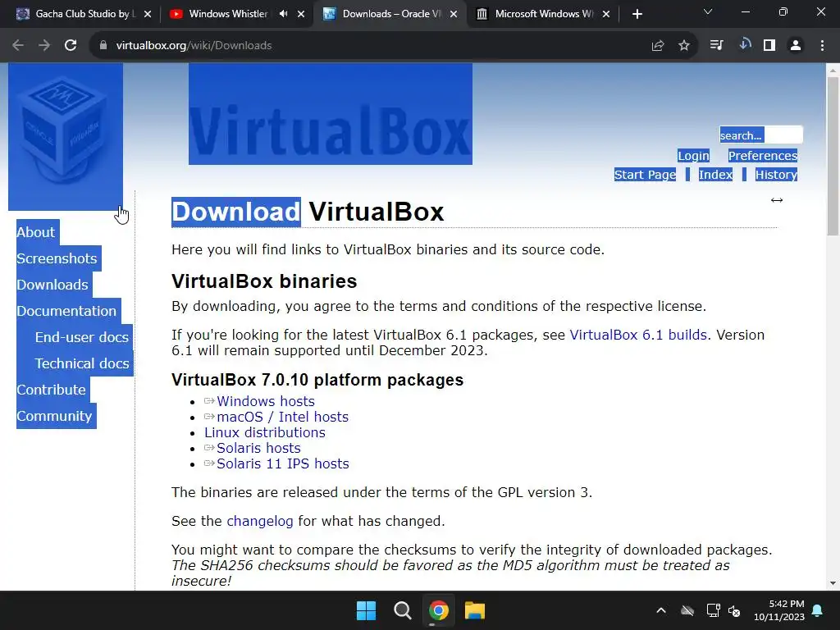The width and height of the screenshot is (840, 630).
Task: Open Screenshots in the sidebar
Action: coord(57,258)
